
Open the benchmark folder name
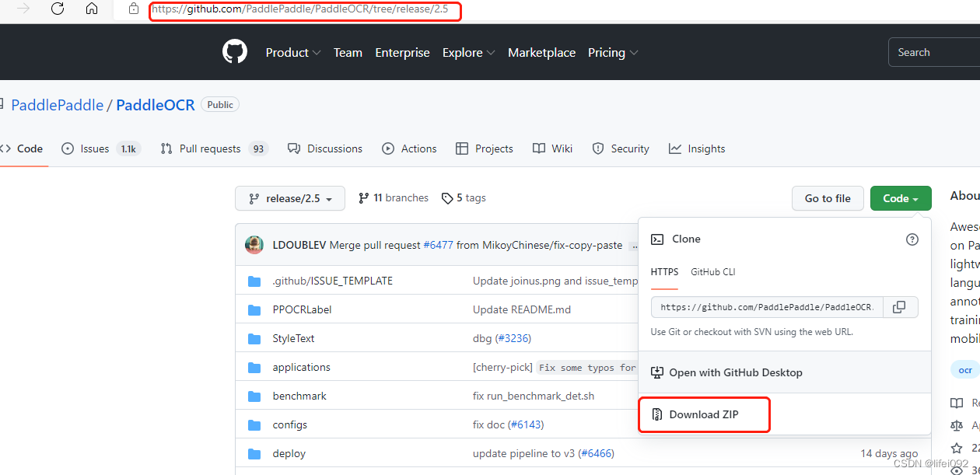(299, 396)
